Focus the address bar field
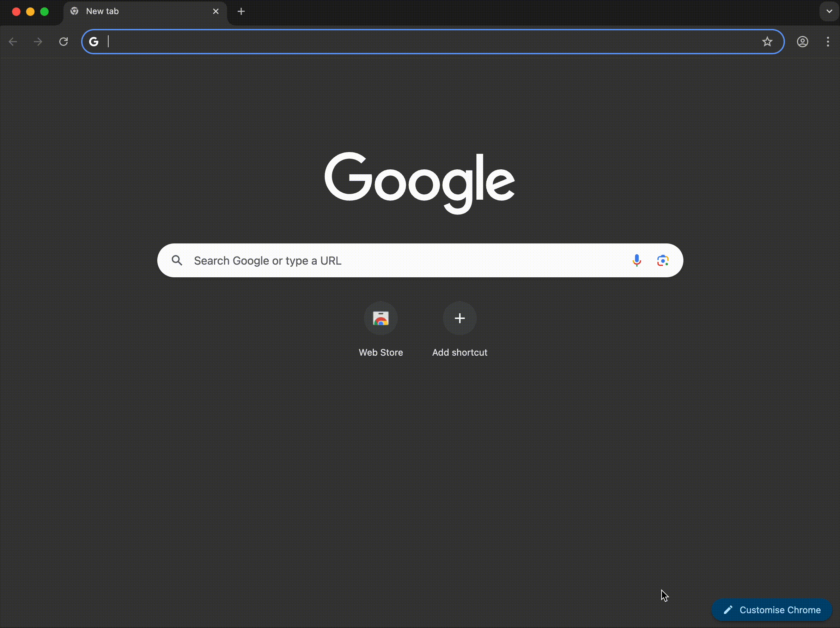This screenshot has width=840, height=628. pos(418,41)
